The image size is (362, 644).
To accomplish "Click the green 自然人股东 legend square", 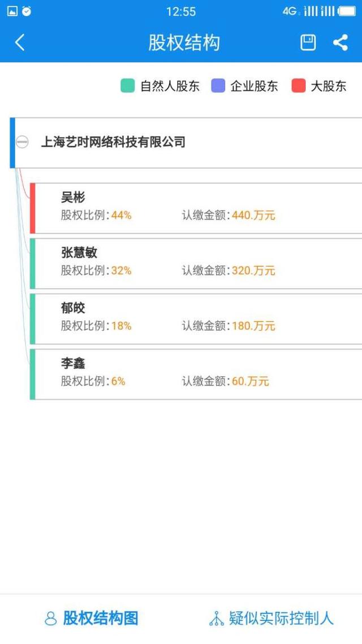I will tap(127, 85).
